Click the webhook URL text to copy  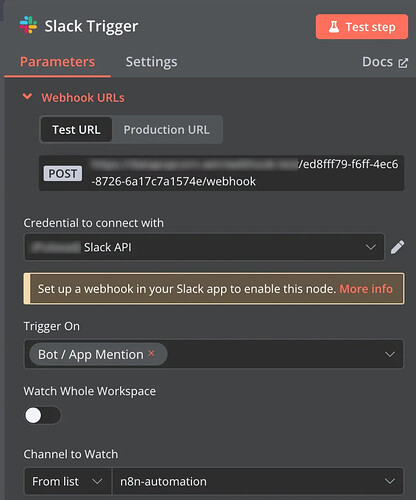tap(244, 173)
